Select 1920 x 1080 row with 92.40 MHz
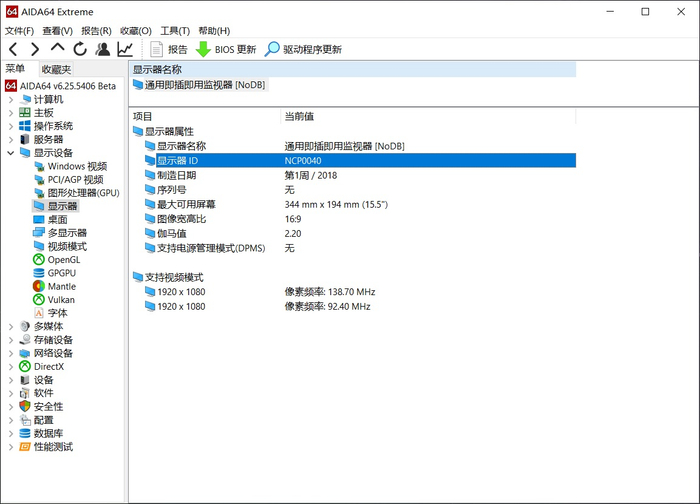The width and height of the screenshot is (700, 504). pos(360,307)
